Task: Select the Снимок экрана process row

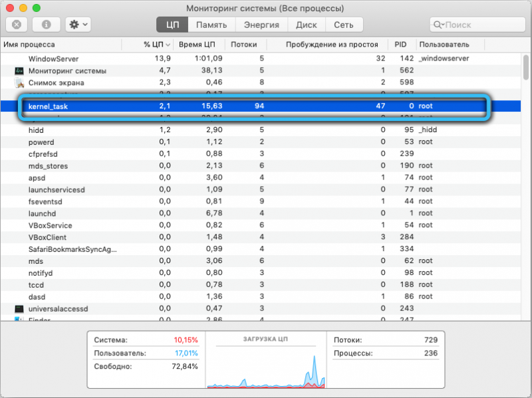Action: click(261, 82)
